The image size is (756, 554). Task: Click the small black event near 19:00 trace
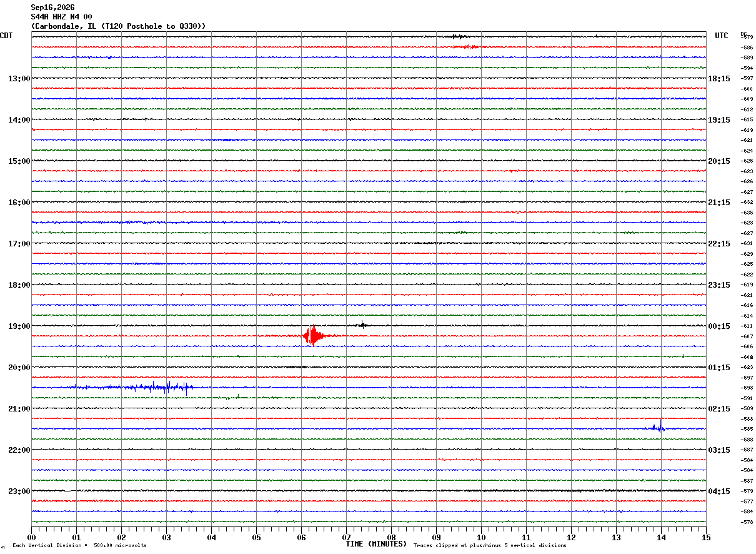tap(362, 325)
